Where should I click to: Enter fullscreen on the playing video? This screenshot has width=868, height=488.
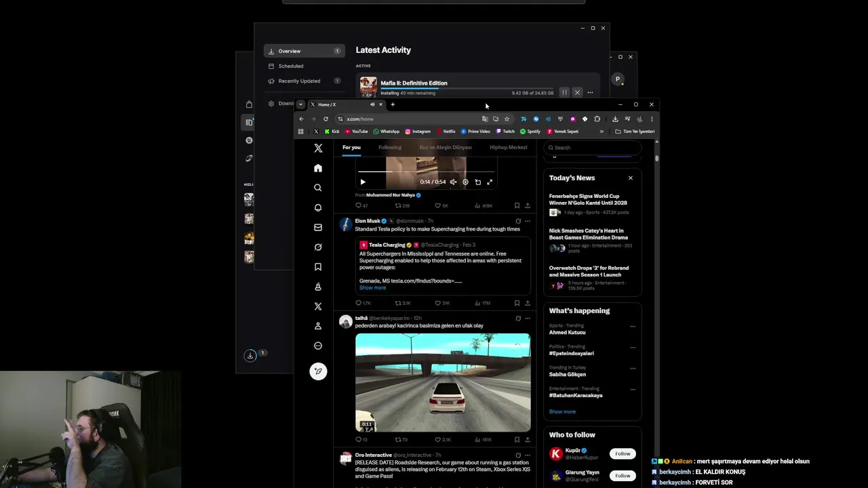pos(490,182)
